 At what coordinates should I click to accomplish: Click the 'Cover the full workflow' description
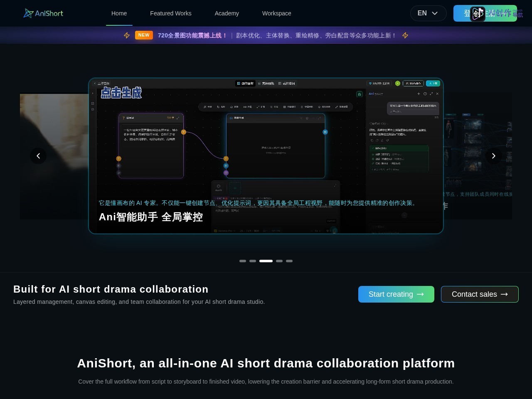point(266,382)
